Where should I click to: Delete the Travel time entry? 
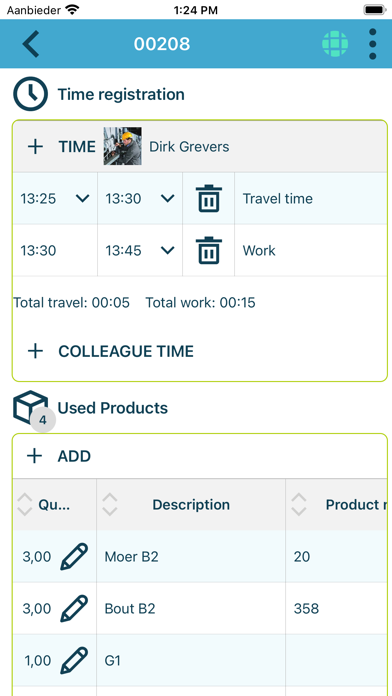tap(209, 198)
